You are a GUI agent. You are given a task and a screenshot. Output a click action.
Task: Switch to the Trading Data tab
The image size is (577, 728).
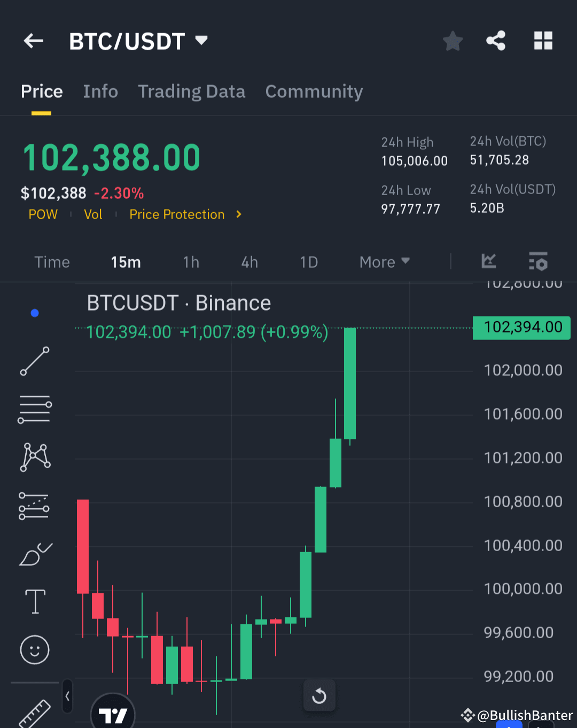(x=192, y=91)
